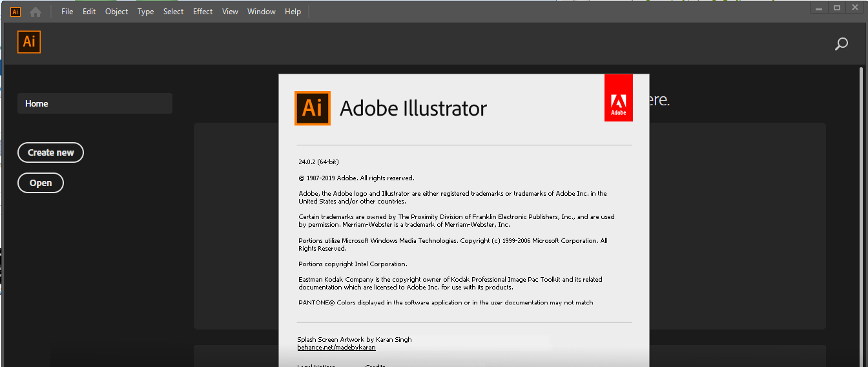Close the Illustrator window
The width and height of the screenshot is (868, 367).
(x=854, y=8)
